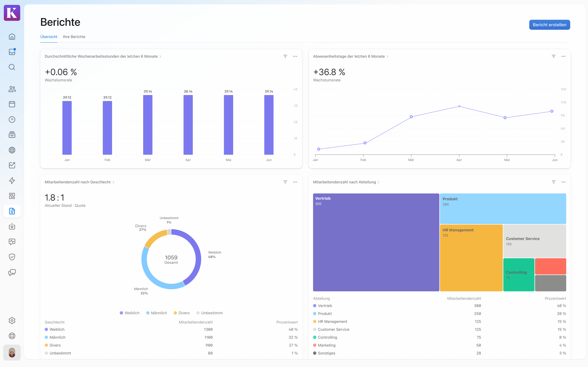588x367 pixels.
Task: Click the search magnifier icon in sidebar
Action: coord(12,67)
